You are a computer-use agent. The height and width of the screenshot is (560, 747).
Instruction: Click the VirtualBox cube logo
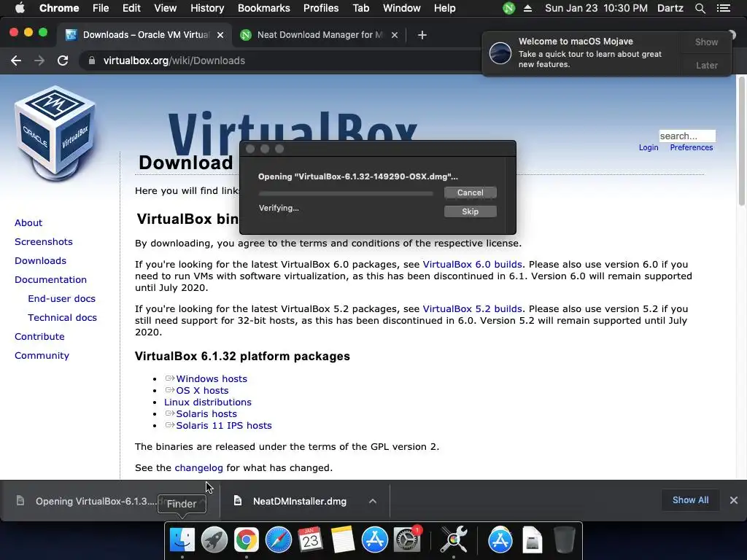pos(55,133)
